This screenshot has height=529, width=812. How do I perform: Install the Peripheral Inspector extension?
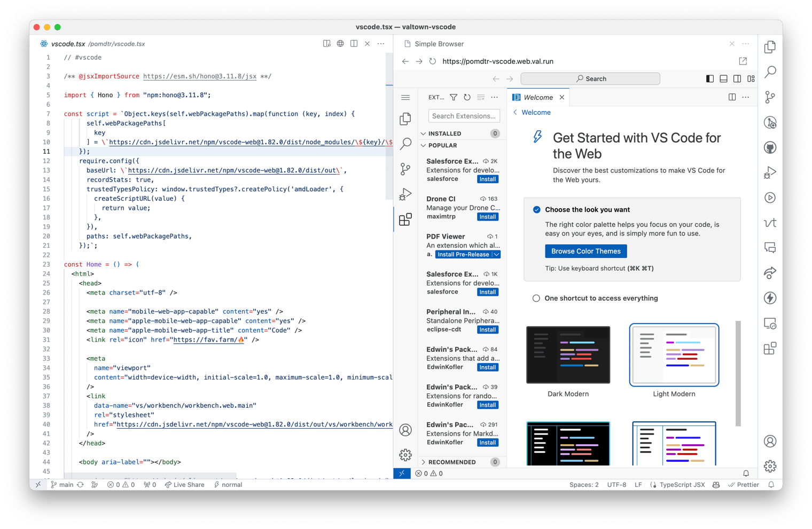487,330
